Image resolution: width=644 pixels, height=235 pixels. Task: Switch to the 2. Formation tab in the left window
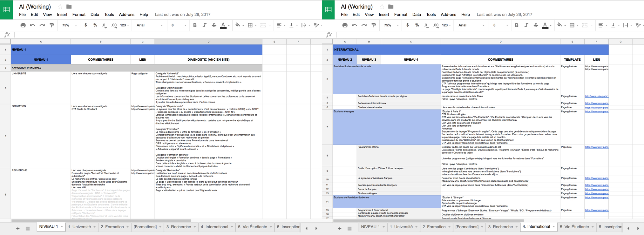[112, 227]
